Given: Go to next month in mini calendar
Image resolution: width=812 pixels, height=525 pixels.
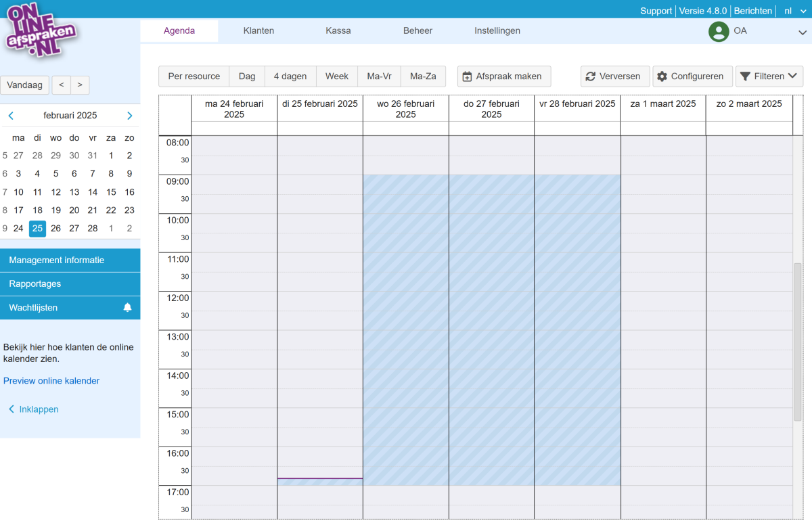Looking at the screenshot, I should click(130, 116).
